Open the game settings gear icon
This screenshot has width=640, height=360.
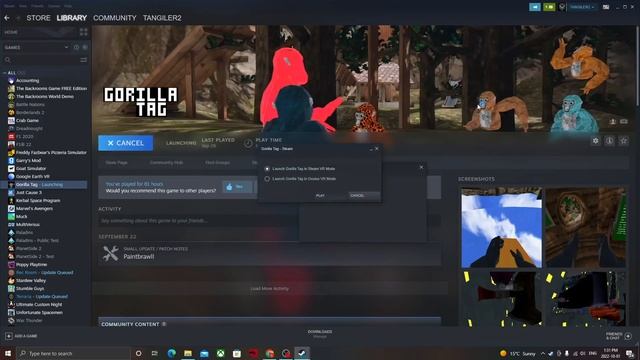596,141
